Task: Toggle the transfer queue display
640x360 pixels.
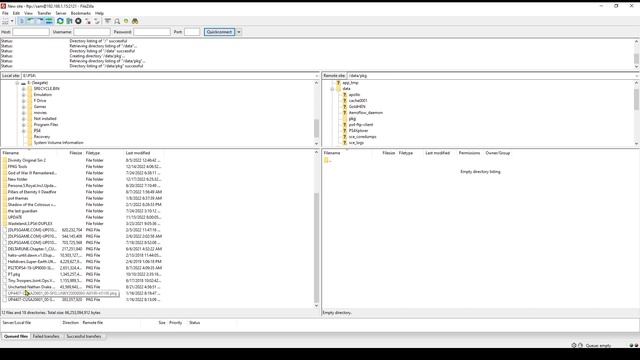Action: [x=49, y=21]
